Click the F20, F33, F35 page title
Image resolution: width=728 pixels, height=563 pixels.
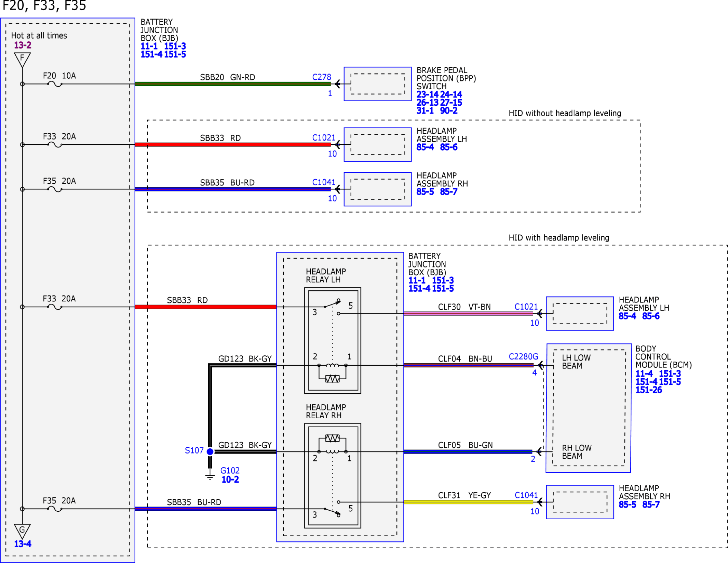[x=44, y=6]
